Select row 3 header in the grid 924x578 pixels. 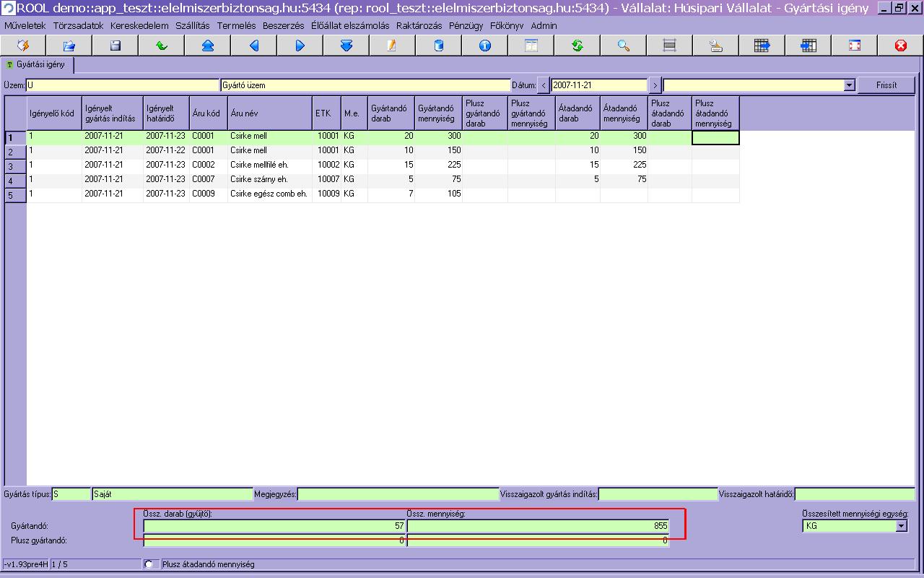point(15,166)
